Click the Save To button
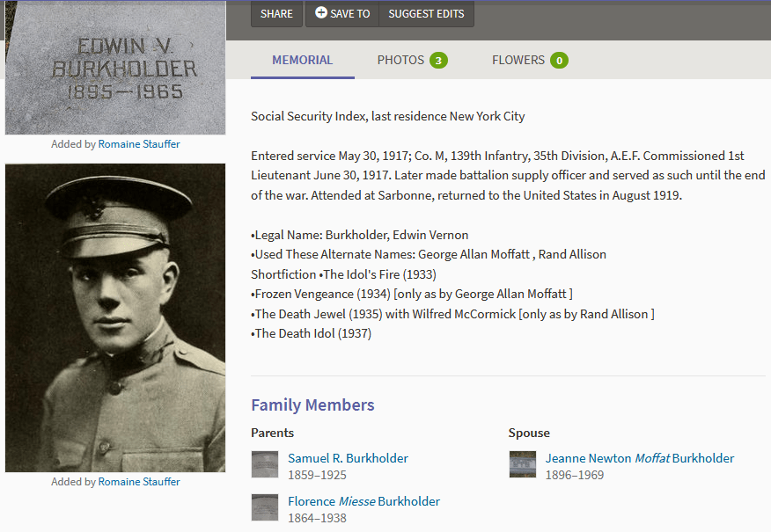 point(342,13)
